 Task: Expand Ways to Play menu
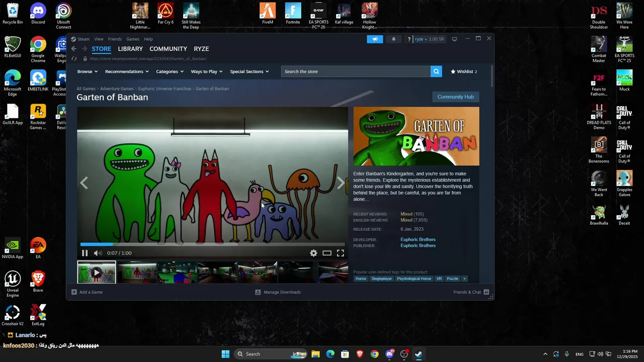tap(207, 71)
